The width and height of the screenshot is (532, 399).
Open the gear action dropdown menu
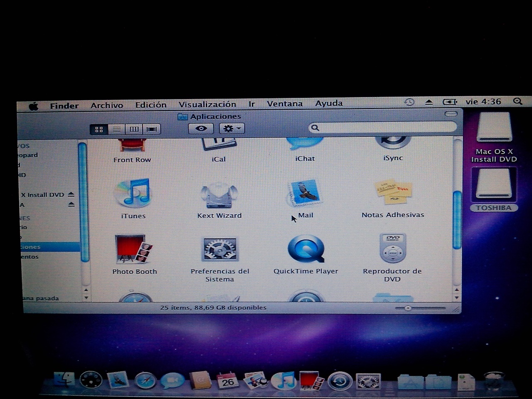click(x=232, y=129)
